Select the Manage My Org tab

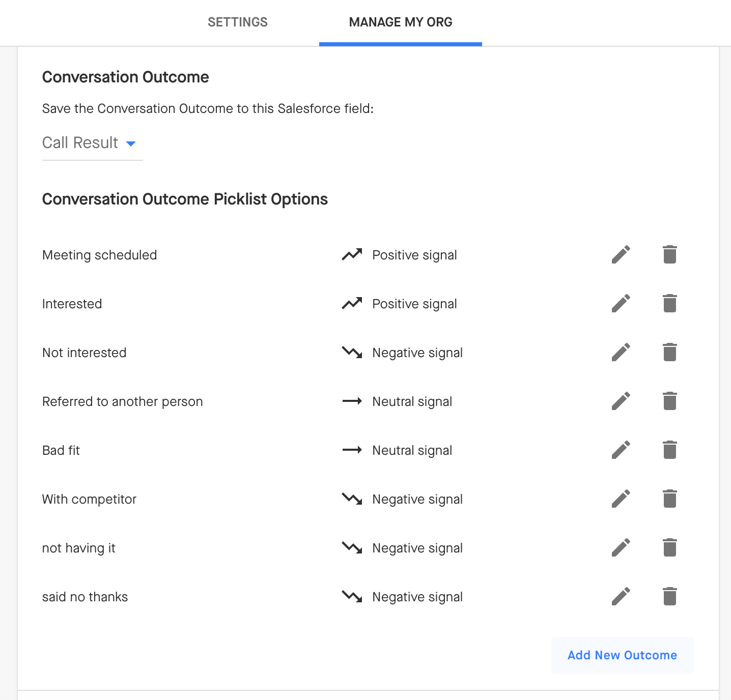(401, 22)
